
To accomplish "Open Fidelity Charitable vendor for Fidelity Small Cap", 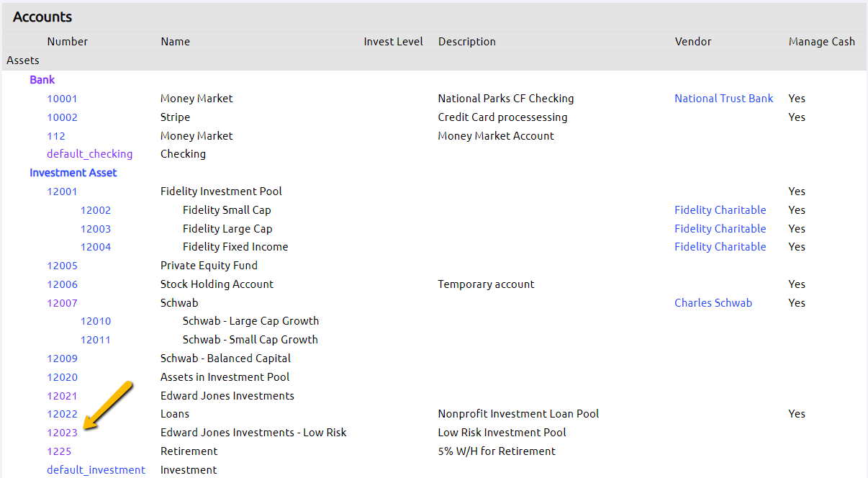I will pyautogui.click(x=720, y=209).
